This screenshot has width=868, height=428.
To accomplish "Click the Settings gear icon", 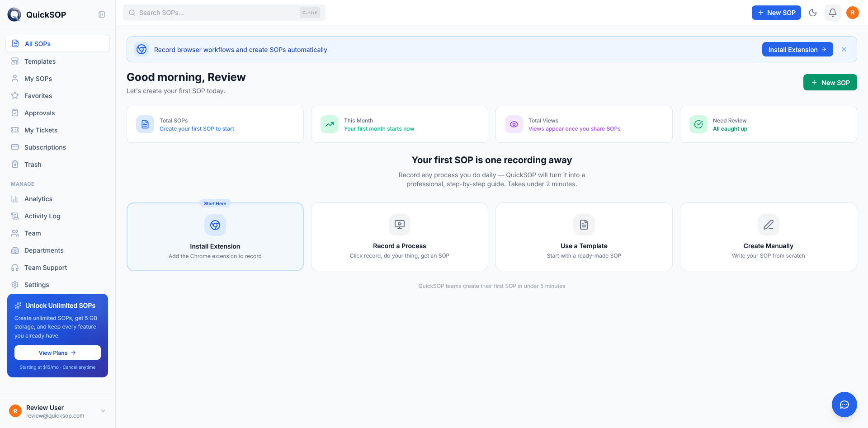I will point(15,284).
